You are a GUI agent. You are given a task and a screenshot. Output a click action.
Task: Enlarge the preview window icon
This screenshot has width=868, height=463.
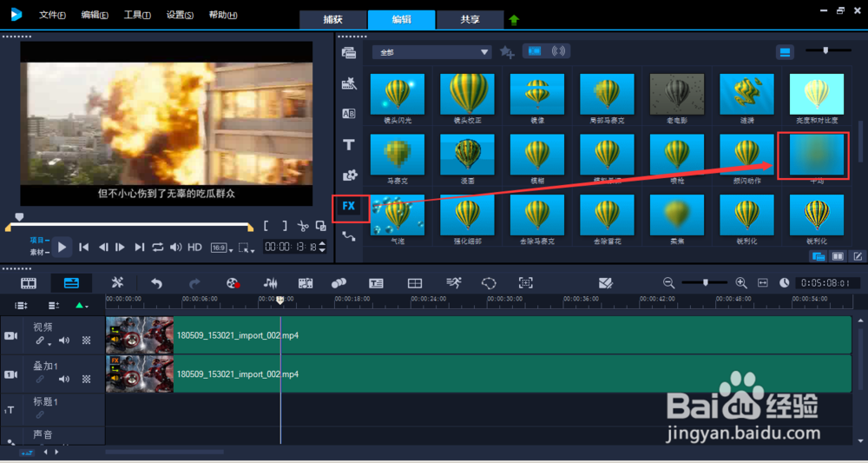(x=321, y=225)
